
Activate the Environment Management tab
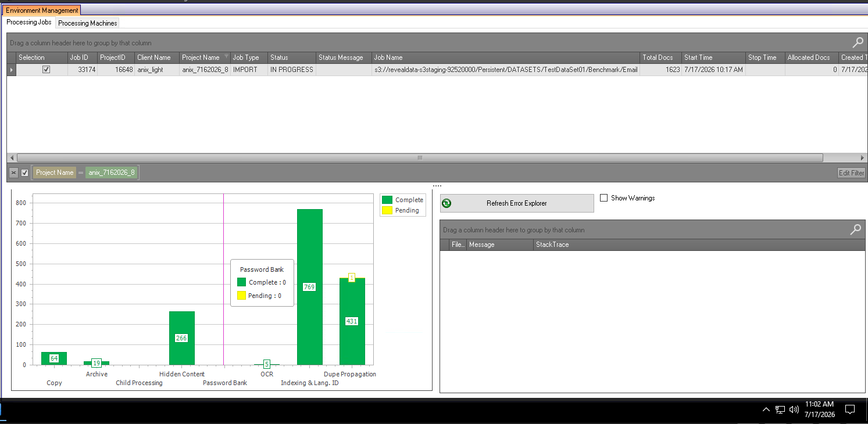click(x=42, y=10)
